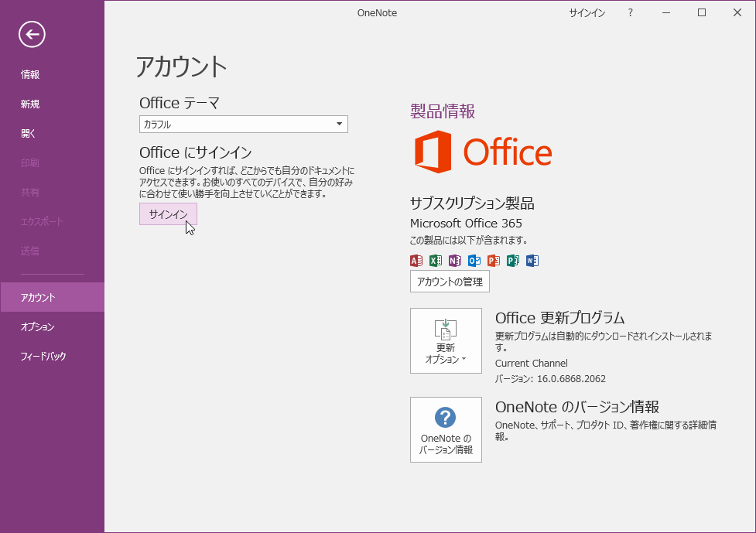
Task: Open フィードバック in the sidebar
Action: 43,356
